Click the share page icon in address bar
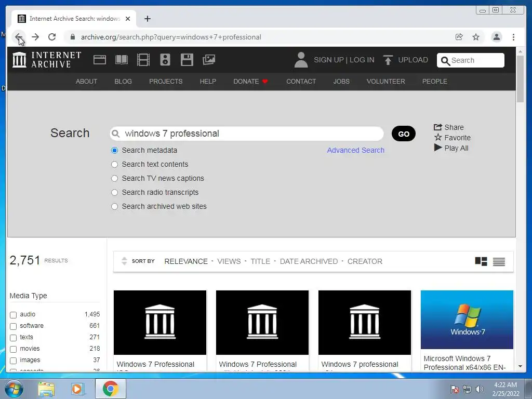 (x=459, y=37)
